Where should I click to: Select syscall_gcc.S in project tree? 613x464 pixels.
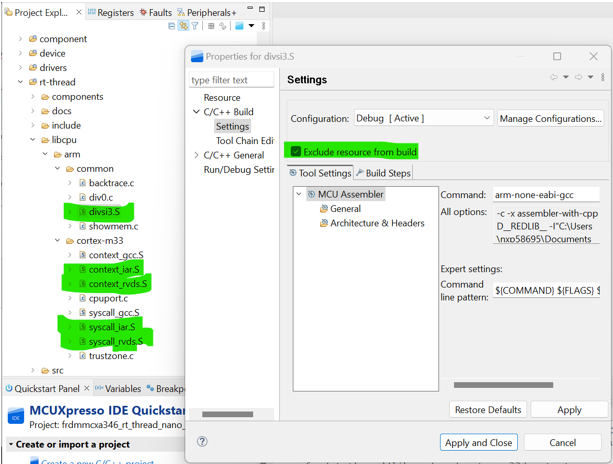(114, 313)
